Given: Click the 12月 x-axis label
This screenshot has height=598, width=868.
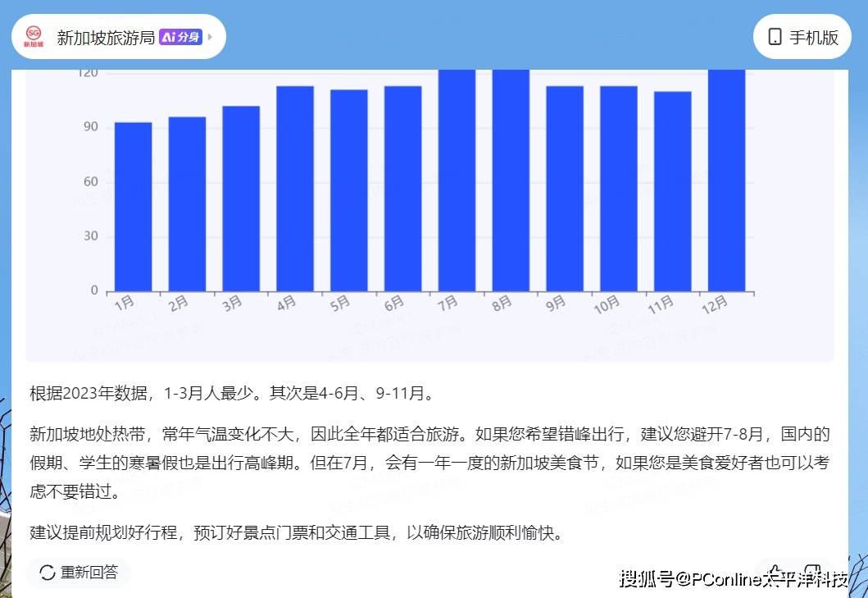Looking at the screenshot, I should (715, 304).
